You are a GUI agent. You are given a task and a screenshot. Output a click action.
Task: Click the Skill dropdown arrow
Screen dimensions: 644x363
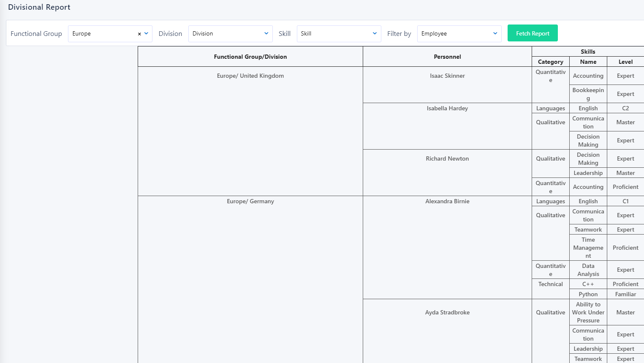click(374, 33)
